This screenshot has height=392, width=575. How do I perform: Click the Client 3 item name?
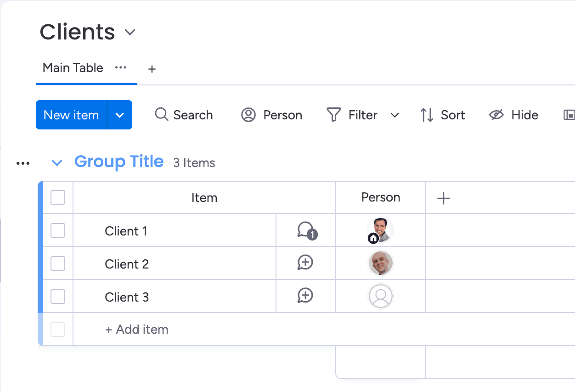pos(127,297)
